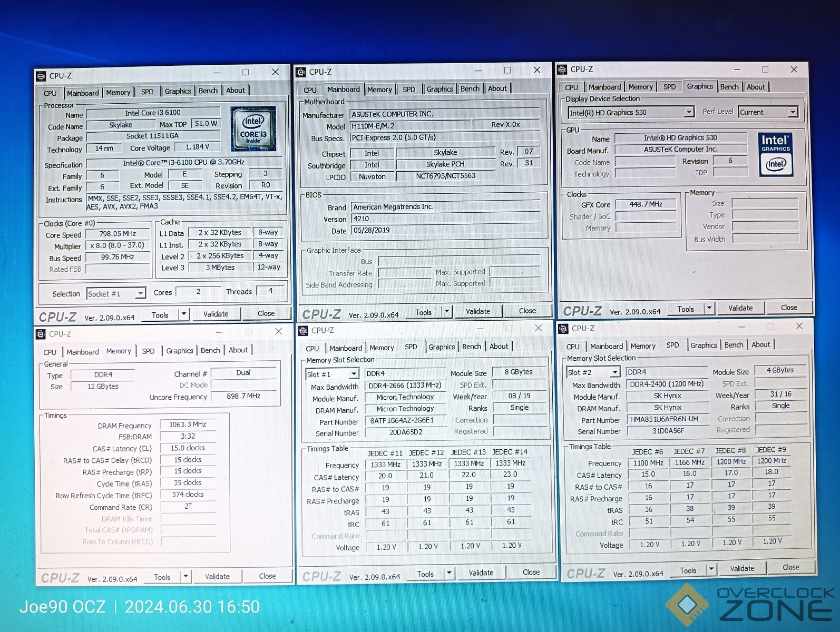Viewport: 840px width, 632px height.
Task: Switch to Bench tab in the Processor window
Action: (x=208, y=91)
